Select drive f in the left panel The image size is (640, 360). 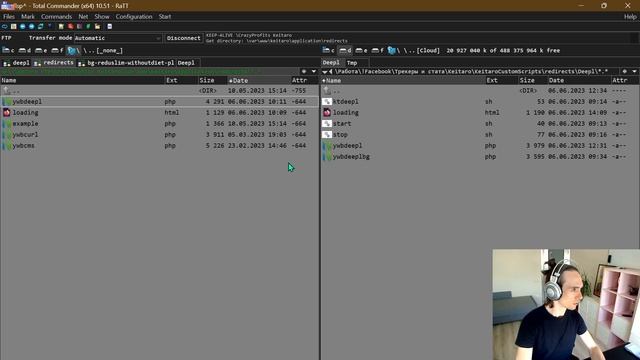(x=57, y=51)
